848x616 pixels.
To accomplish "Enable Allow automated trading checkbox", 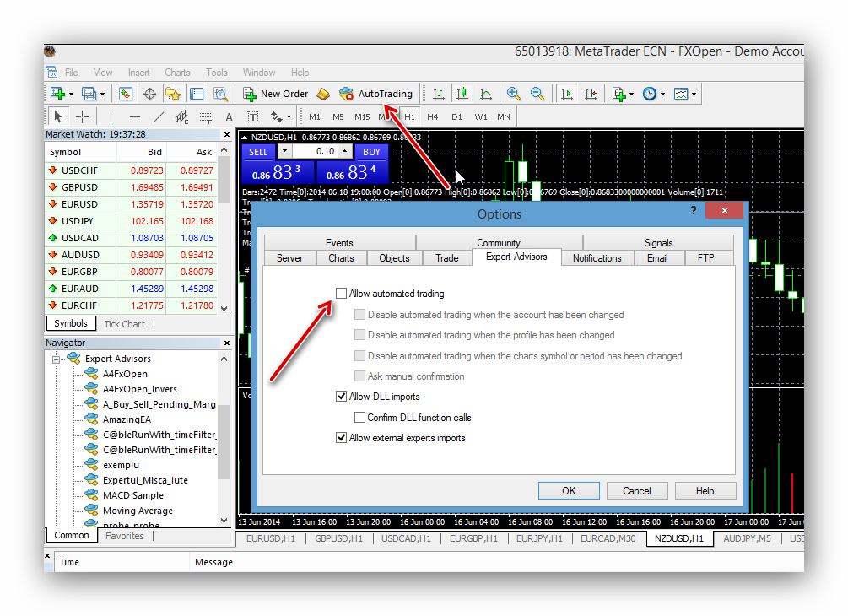I will (341, 293).
